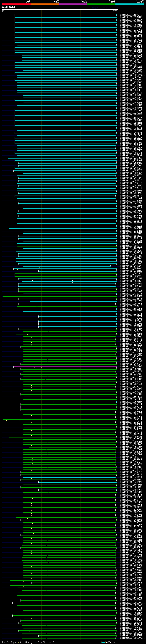
Task: Open hit UniRef100_B9MZH9
Action: tap(131, 17)
